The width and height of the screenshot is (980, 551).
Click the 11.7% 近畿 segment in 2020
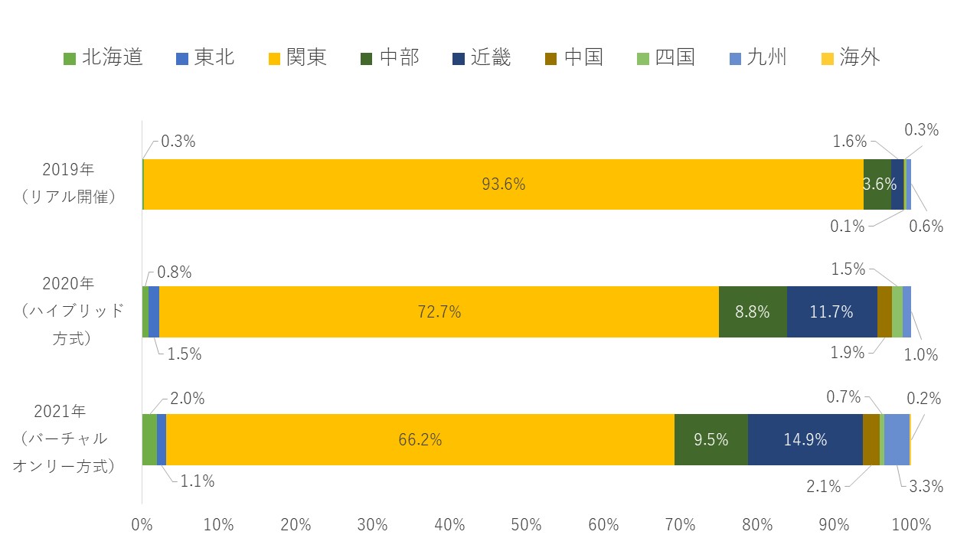coord(831,311)
